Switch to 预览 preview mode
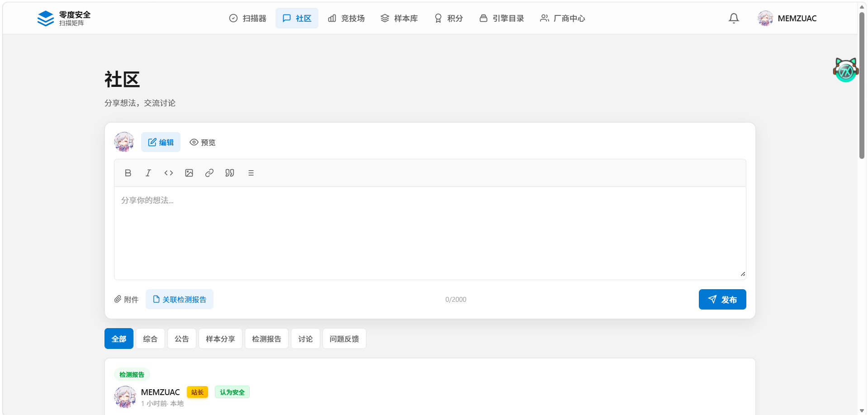Viewport: 868px width, 415px height. pos(203,142)
